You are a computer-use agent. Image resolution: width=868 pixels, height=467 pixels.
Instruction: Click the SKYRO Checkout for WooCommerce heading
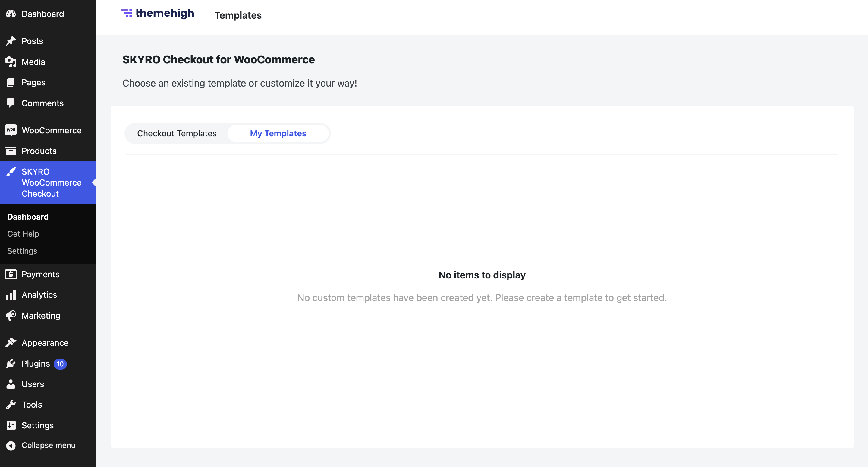(x=218, y=60)
